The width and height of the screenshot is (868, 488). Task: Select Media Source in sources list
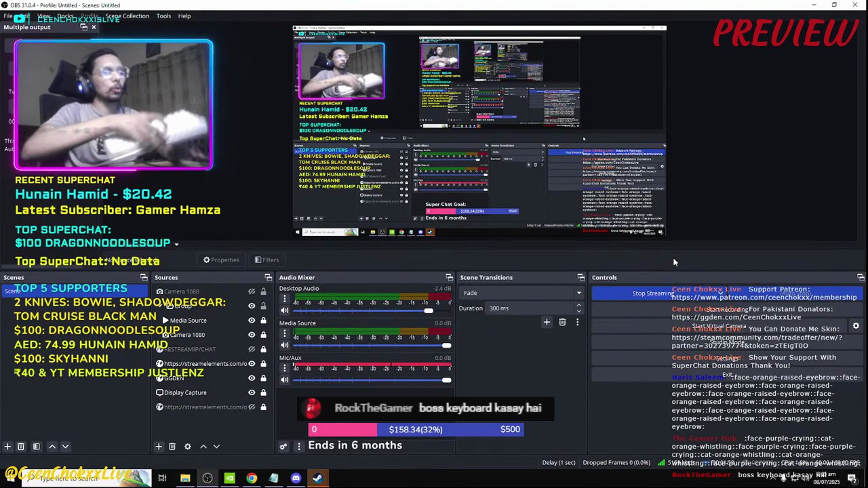click(188, 321)
